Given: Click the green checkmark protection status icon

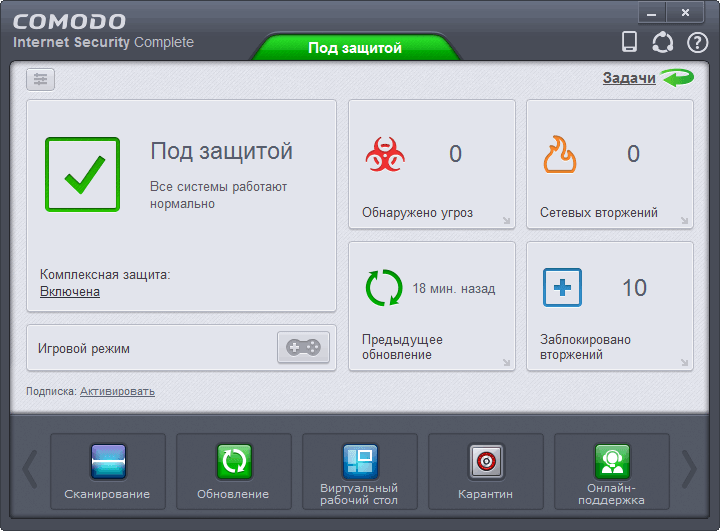Looking at the screenshot, I should (83, 175).
